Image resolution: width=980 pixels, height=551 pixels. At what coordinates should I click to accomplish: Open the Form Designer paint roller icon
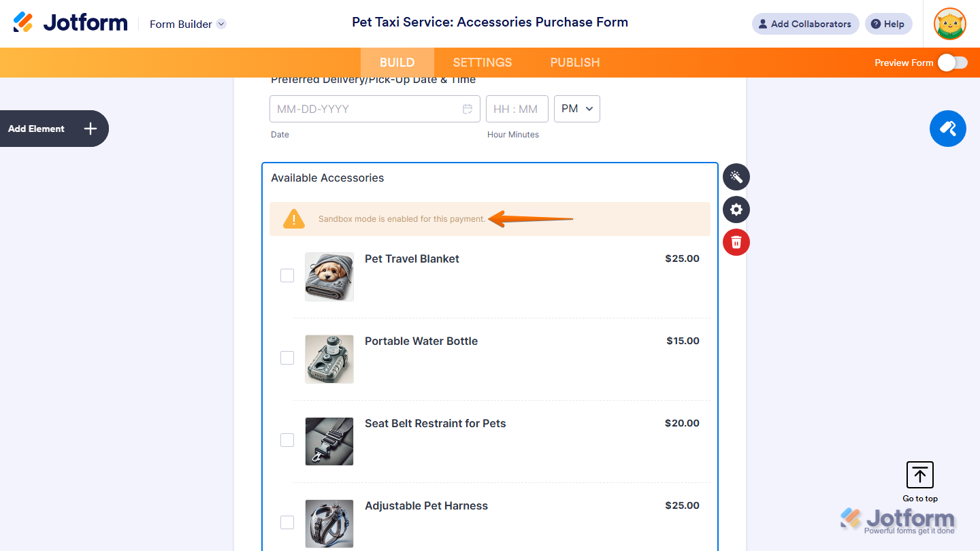pyautogui.click(x=947, y=129)
